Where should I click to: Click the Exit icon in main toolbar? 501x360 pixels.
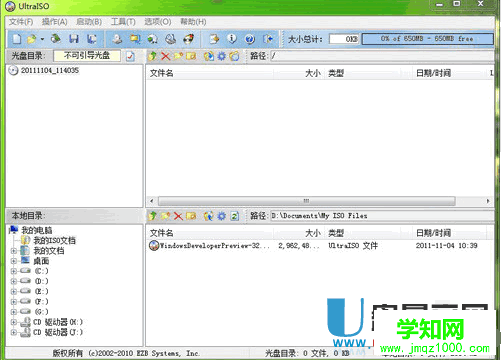tap(268, 39)
